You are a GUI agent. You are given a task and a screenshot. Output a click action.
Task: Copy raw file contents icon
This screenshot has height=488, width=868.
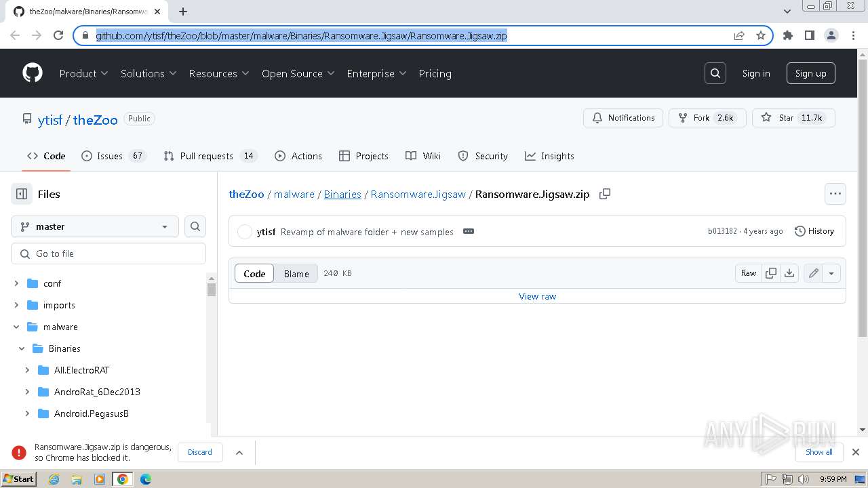tap(771, 273)
